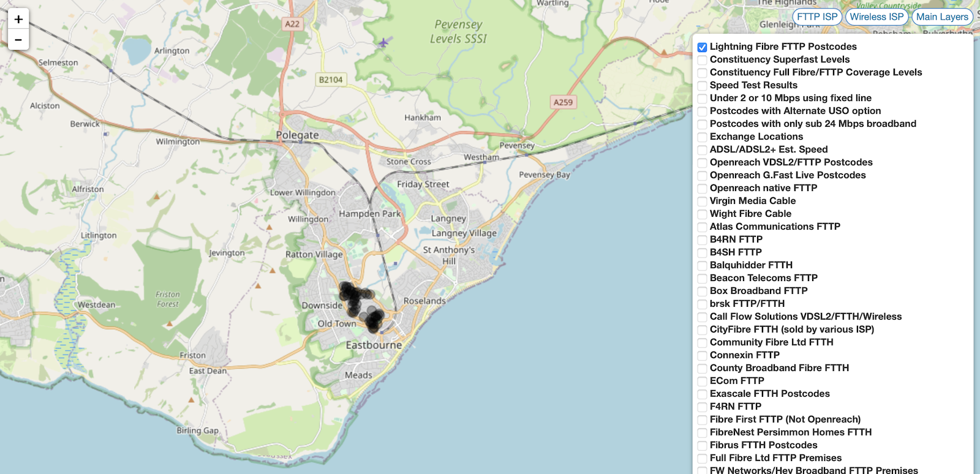Switch to Wireless ISP layers
The width and height of the screenshot is (980, 474).
pos(876,17)
